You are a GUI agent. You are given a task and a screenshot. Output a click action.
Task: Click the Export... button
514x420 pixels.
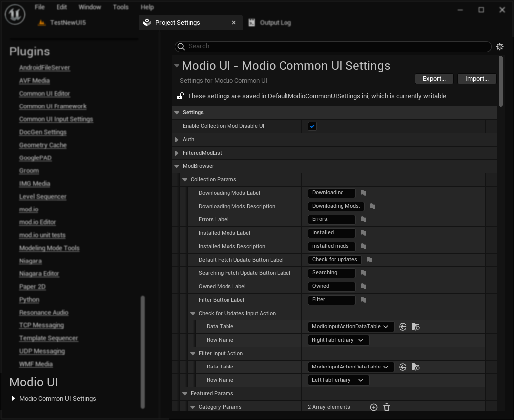[434, 79]
